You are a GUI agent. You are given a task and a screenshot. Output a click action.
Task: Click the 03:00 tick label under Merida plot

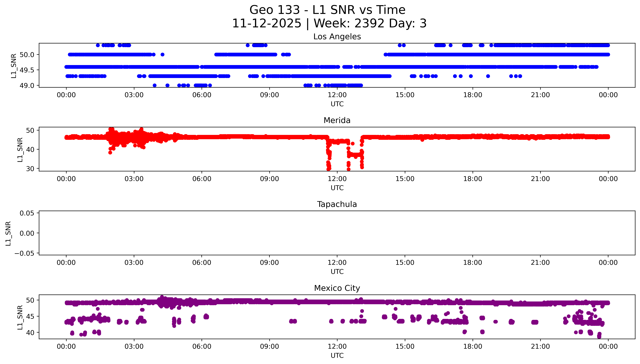pyautogui.click(x=134, y=179)
